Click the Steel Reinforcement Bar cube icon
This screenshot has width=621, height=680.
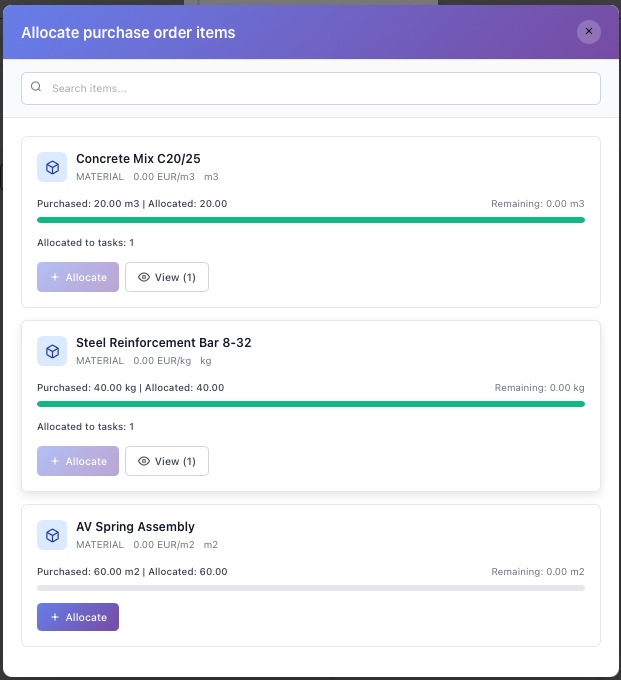[x=52, y=351]
